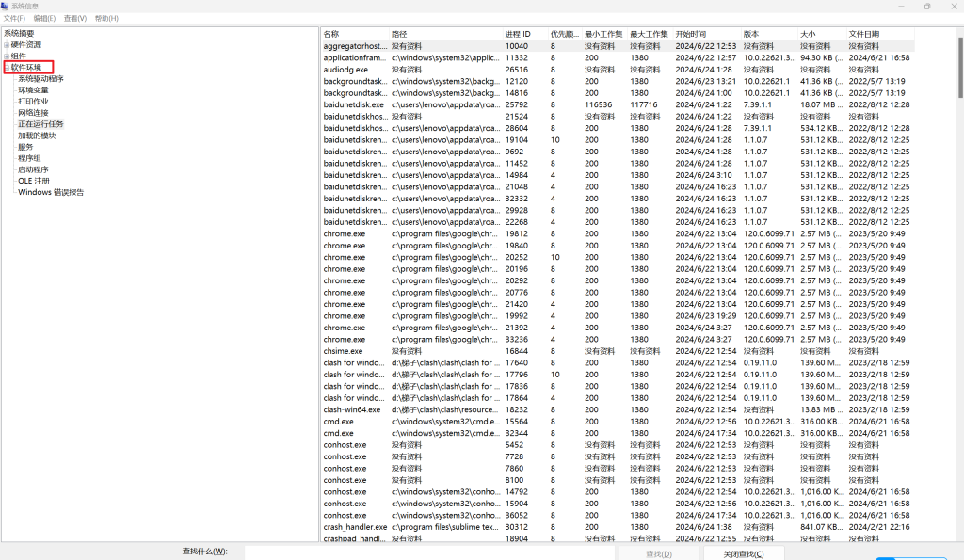Expand the 硬件资源 tree node
This screenshot has width=964, height=560.
click(x=7, y=45)
